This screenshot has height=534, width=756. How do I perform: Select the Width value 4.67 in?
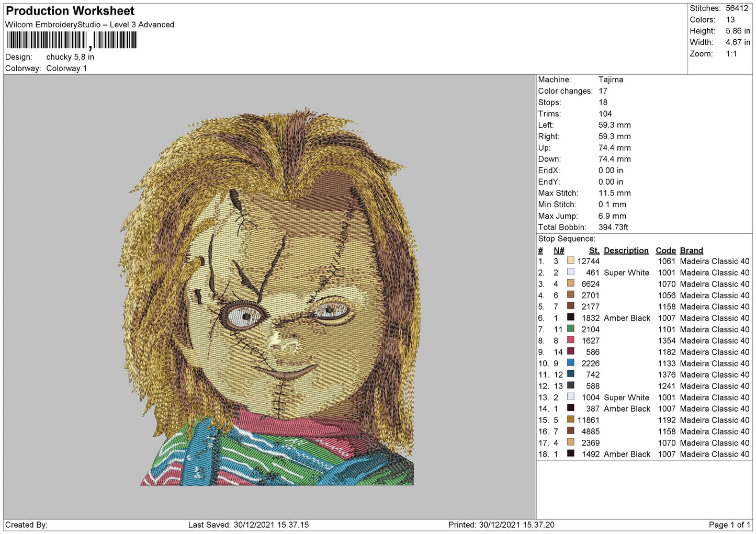(x=738, y=42)
